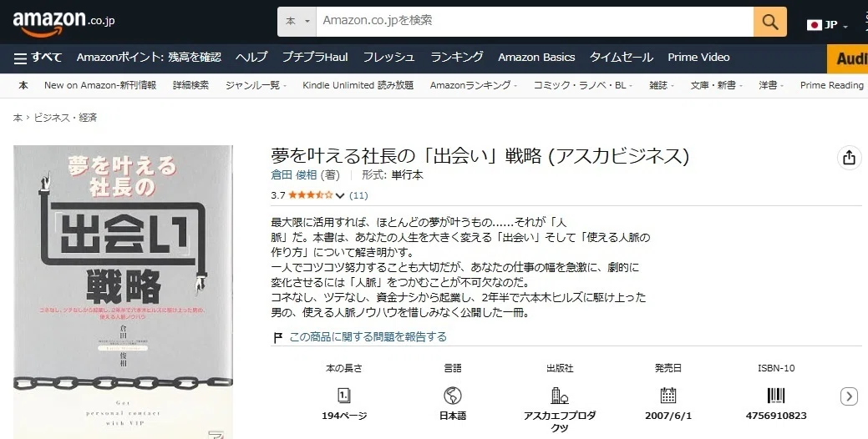Open the JP language selector dropdown
Image resolution: width=868 pixels, height=439 pixels.
[x=828, y=25]
